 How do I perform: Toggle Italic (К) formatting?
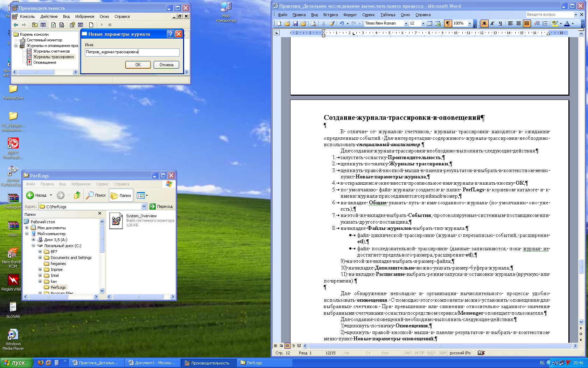click(492, 23)
